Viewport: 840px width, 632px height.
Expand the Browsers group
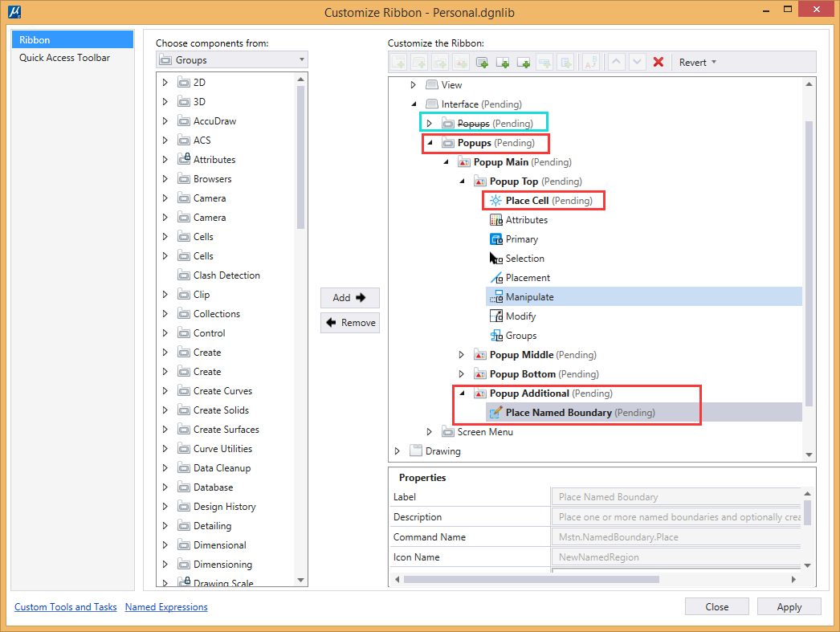coord(165,179)
